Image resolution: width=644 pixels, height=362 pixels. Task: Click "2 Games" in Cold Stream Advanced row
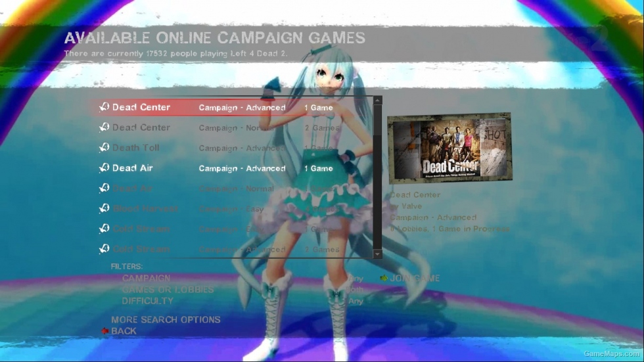pyautogui.click(x=322, y=250)
